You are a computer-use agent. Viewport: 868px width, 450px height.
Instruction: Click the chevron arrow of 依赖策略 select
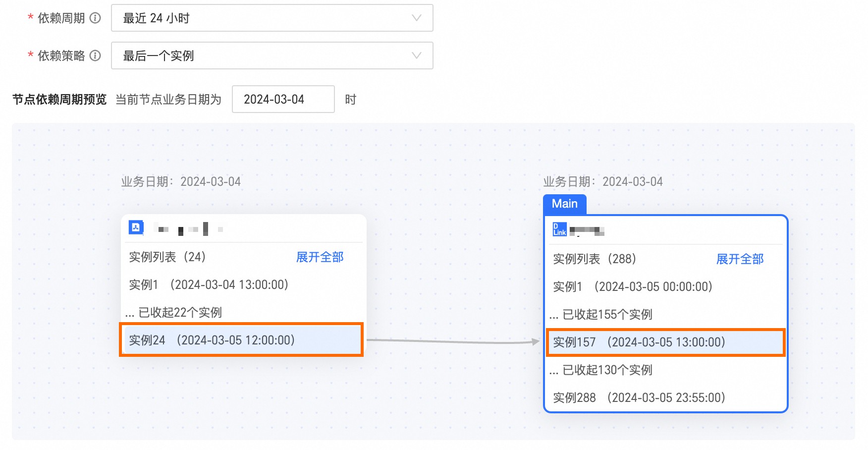click(417, 56)
